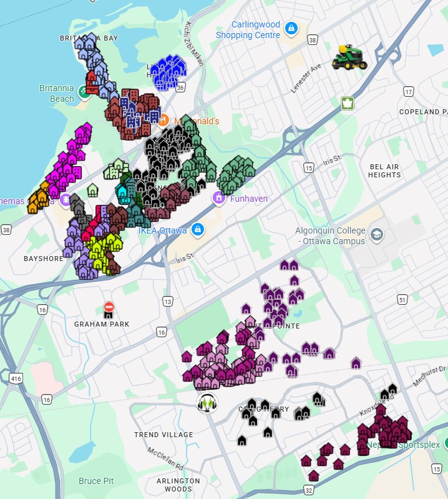Click the green lawn tractor marker

pos(349,57)
